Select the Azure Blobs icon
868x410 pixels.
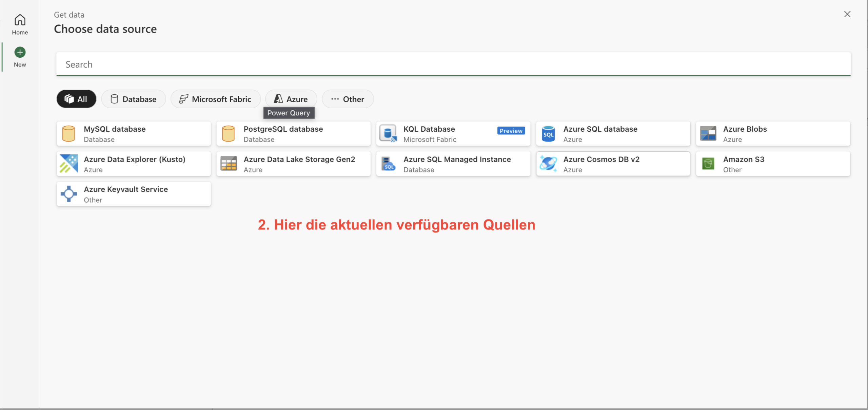708,134
